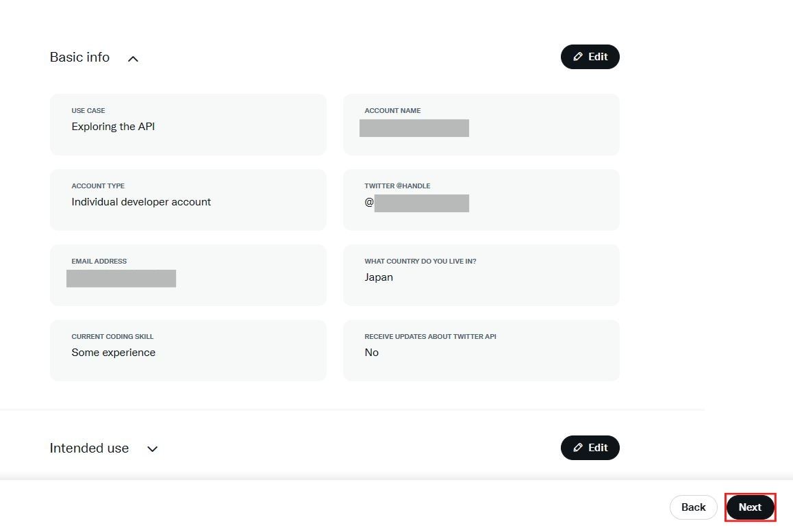Click the Receive updates value No
Viewport: 793px width, 532px height.
372,353
